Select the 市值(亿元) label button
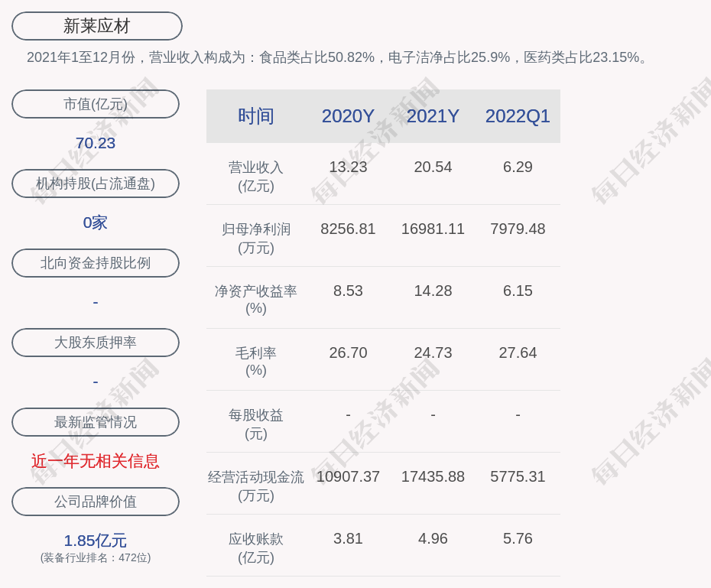This screenshot has height=588, width=711. point(96,104)
